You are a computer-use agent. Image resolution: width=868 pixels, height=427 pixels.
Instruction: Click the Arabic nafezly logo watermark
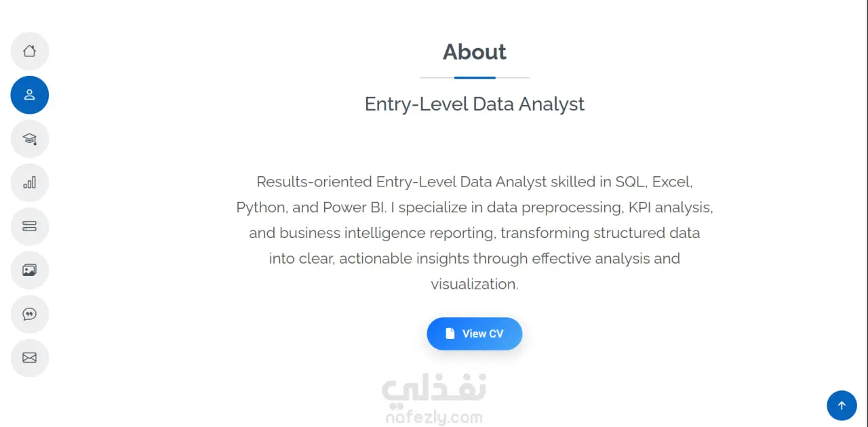(434, 388)
